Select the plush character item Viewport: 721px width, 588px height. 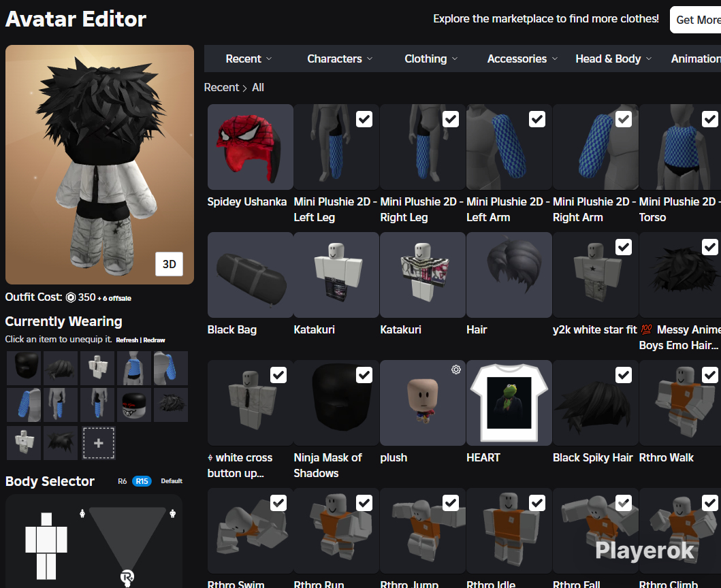coord(423,403)
